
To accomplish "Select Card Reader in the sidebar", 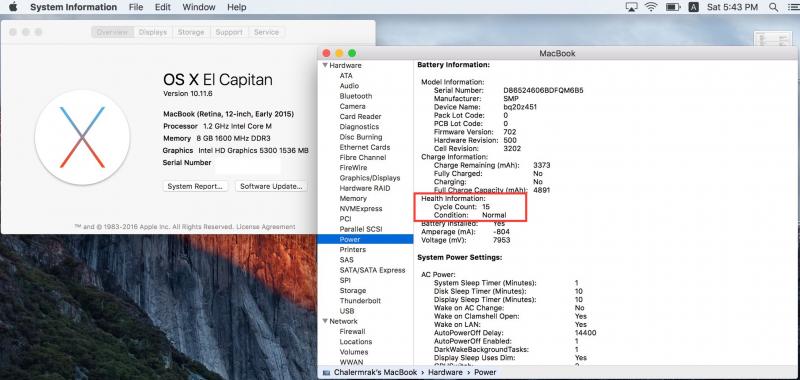I will pyautogui.click(x=360, y=116).
